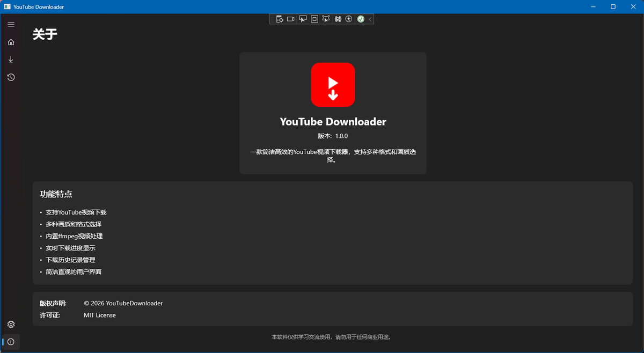
Task: Click the "MIT License" text
Action: [x=100, y=315]
